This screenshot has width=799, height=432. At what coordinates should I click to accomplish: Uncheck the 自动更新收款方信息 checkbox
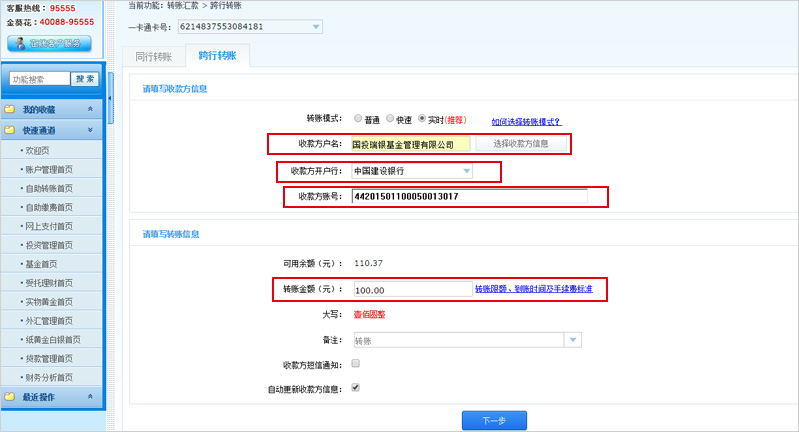(355, 388)
